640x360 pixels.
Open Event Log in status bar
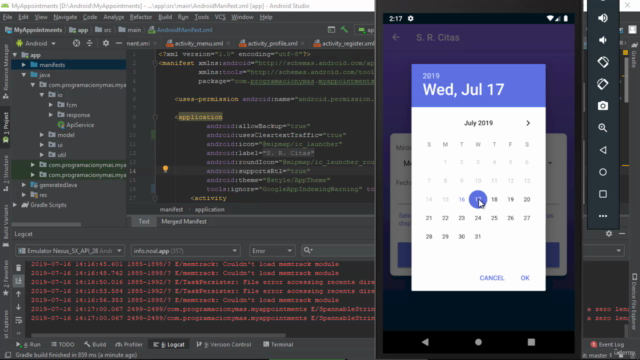[x=607, y=344]
